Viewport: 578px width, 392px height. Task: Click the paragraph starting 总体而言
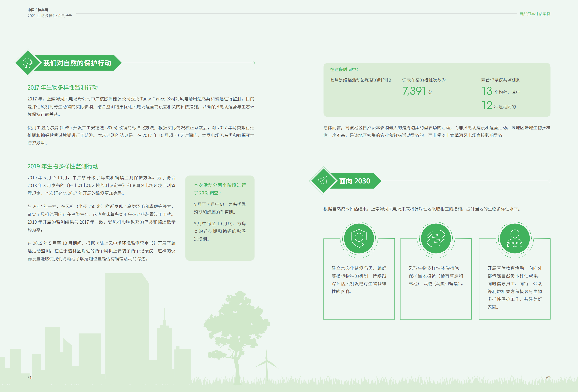[437, 132]
